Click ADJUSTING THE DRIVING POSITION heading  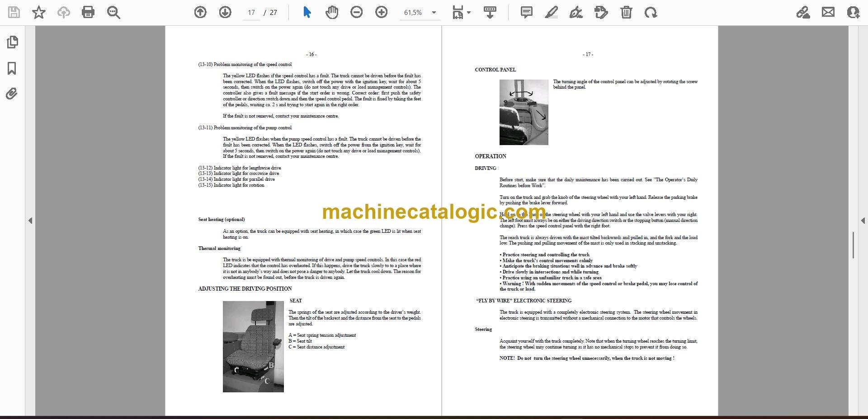[245, 289]
